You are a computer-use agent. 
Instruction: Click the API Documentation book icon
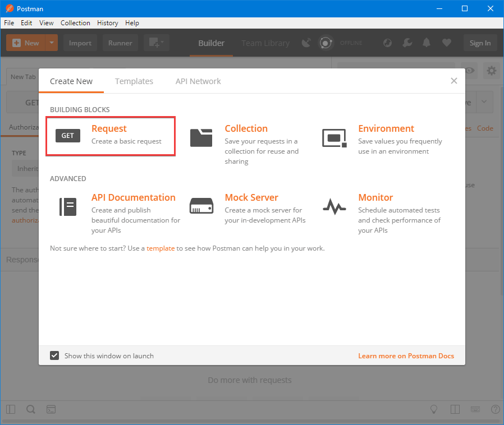[68, 207]
